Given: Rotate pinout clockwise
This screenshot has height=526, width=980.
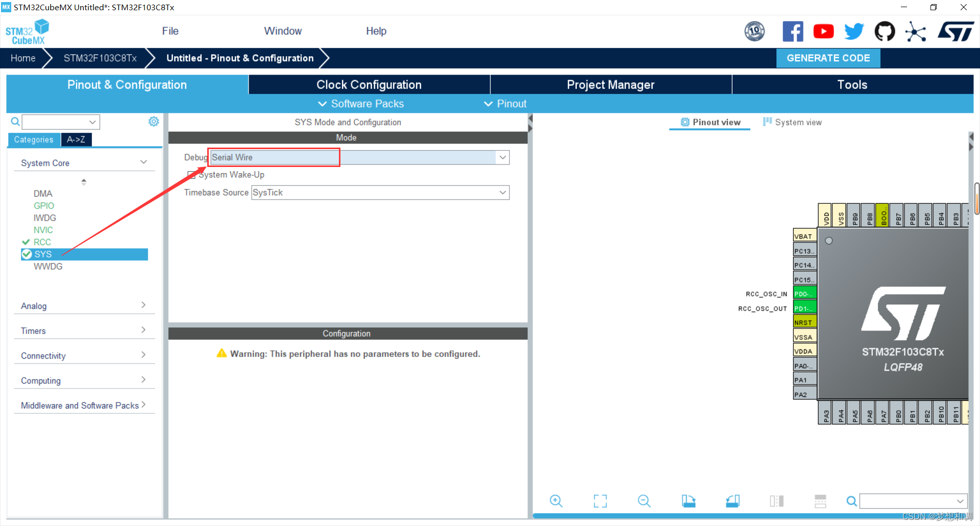Looking at the screenshot, I should (689, 501).
